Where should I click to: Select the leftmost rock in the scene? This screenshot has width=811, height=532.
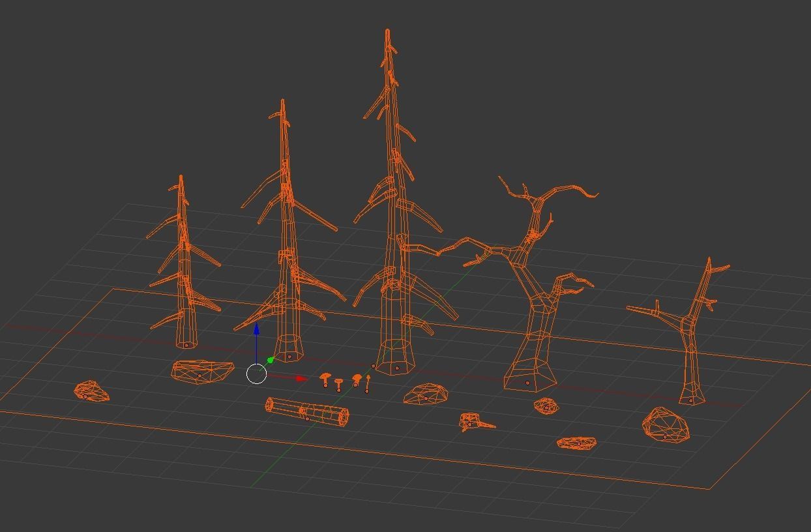[91, 391]
